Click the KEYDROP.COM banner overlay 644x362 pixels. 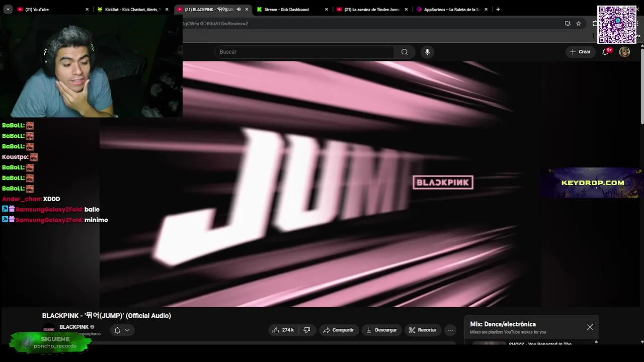click(x=592, y=183)
